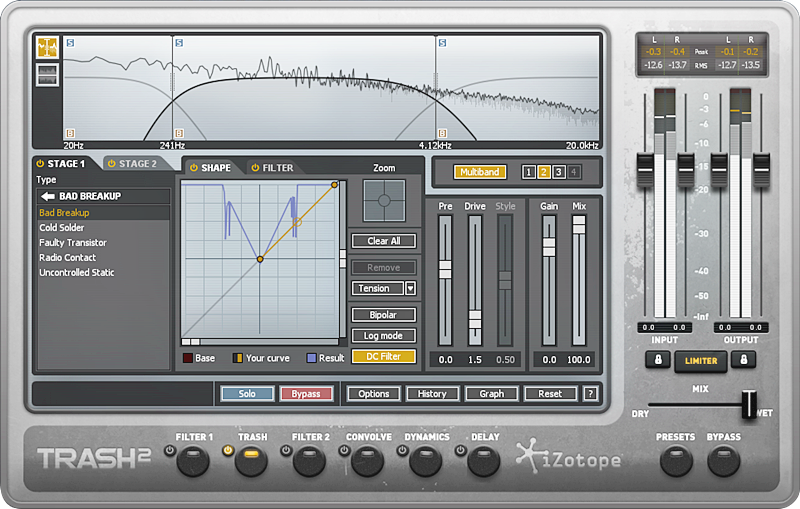Bypass the high band at 4.12kHz
The height and width of the screenshot is (509, 800).
tap(442, 133)
